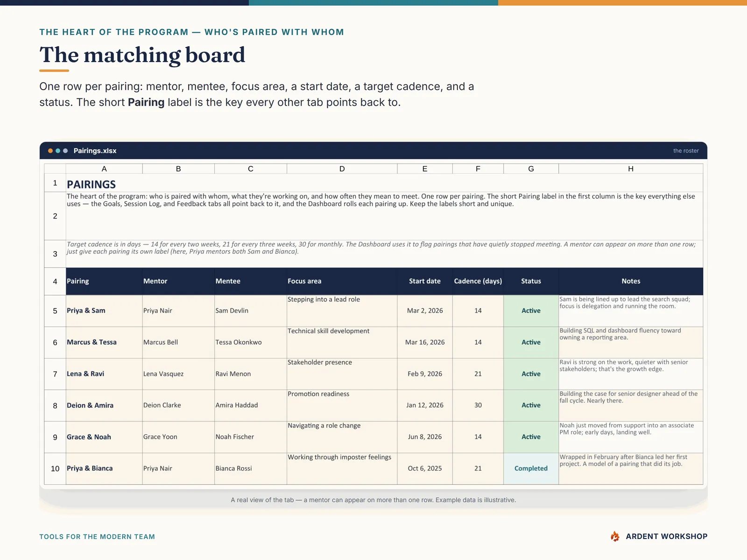The width and height of the screenshot is (747, 560).
Task: Select row 7 header
Action: pos(55,374)
